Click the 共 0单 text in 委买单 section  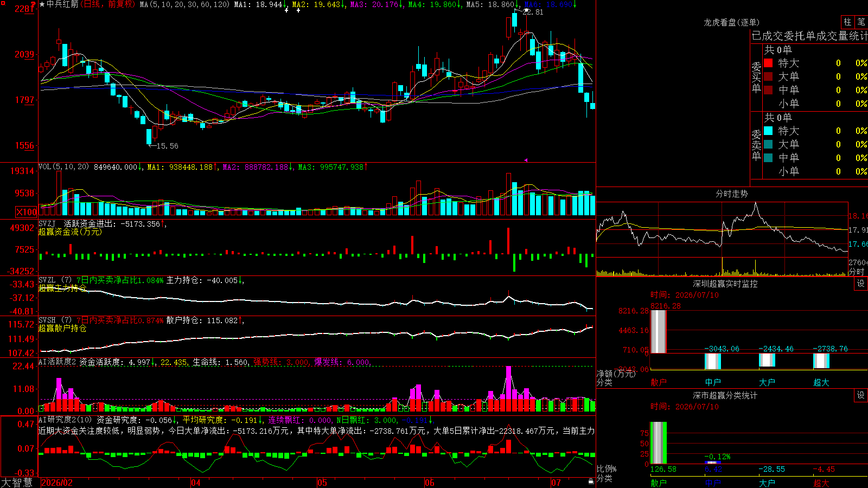point(778,50)
